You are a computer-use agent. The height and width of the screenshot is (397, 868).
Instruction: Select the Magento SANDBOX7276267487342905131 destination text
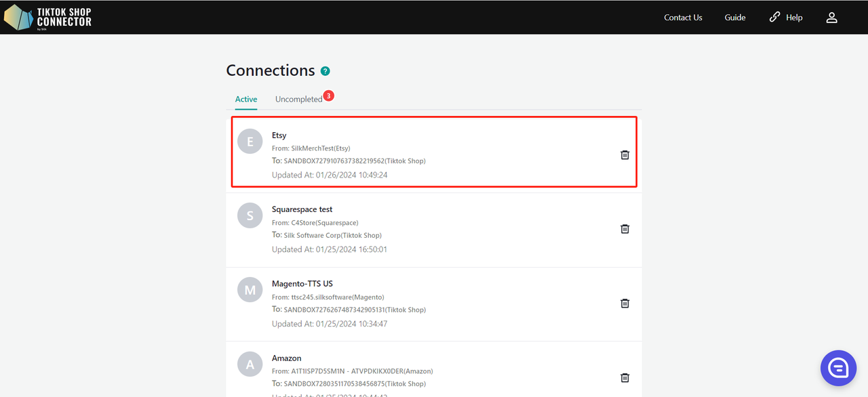[x=349, y=310]
